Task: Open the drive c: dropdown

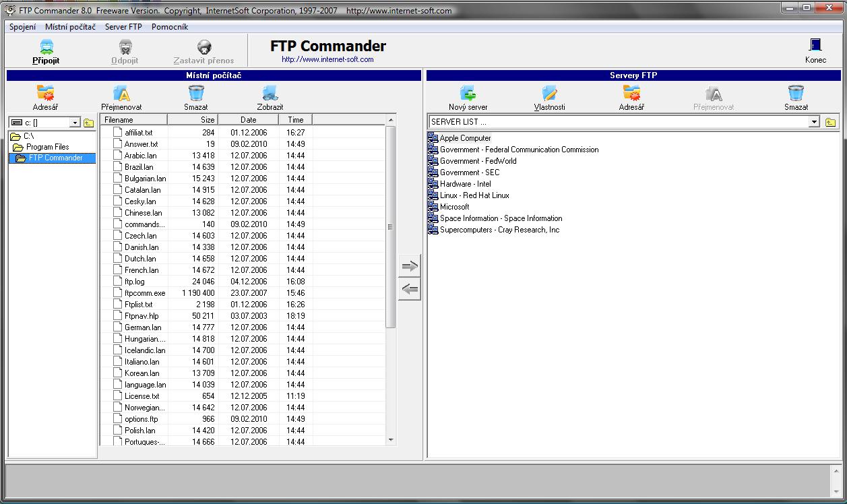Action: click(75, 123)
